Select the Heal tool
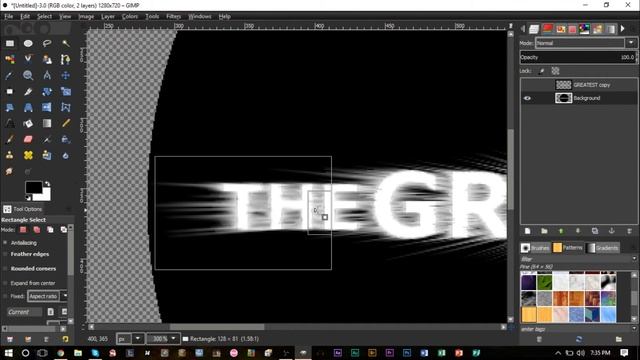The height and width of the screenshot is (360, 640). click(28, 156)
